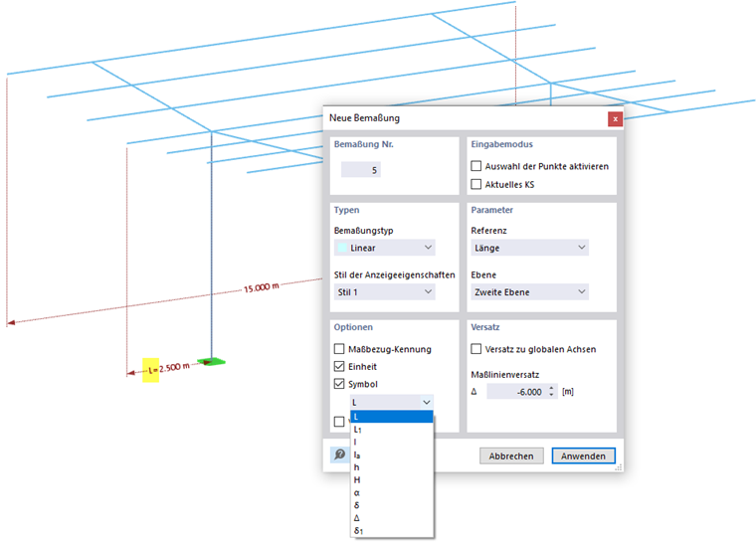This screenshot has width=756, height=544.
Task: Collapse the symbol dropdown showing L
Action: (426, 402)
